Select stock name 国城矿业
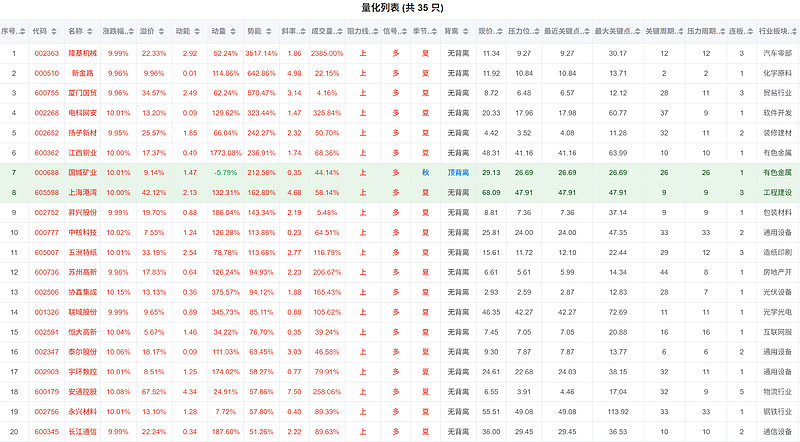 click(83, 173)
